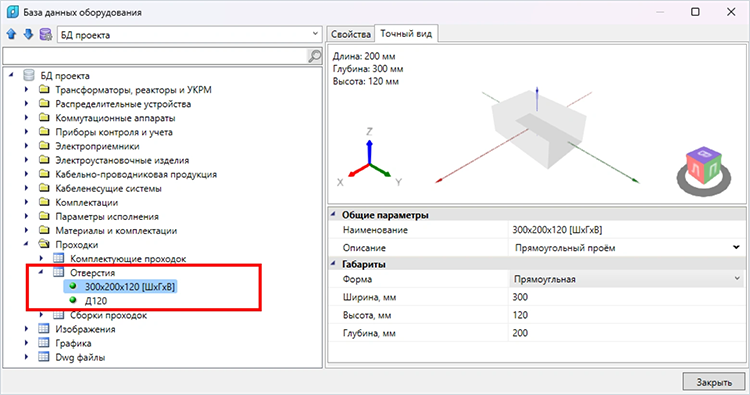Click folder icon of Кабеленесущие системы
Viewport: 750px width, 395px height.
[x=44, y=188]
